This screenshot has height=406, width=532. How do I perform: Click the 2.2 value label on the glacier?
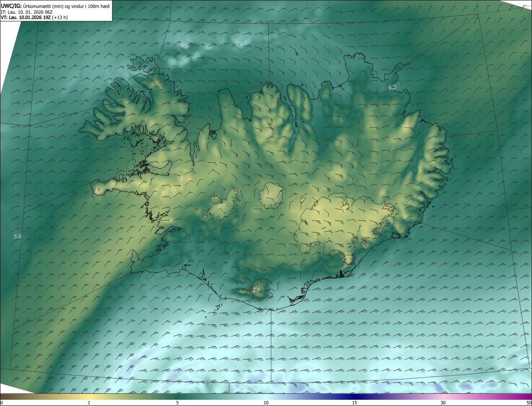[x=268, y=194]
